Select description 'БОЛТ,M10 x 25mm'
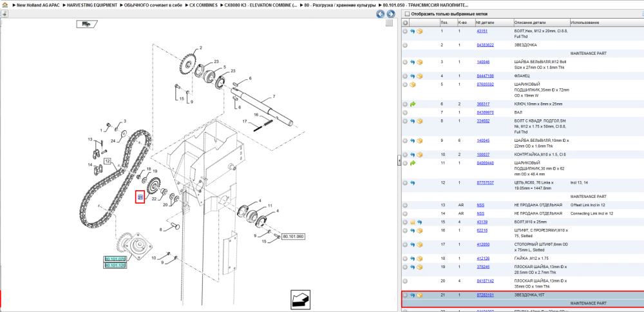Screen dimensions: 644x312 coord(531,222)
